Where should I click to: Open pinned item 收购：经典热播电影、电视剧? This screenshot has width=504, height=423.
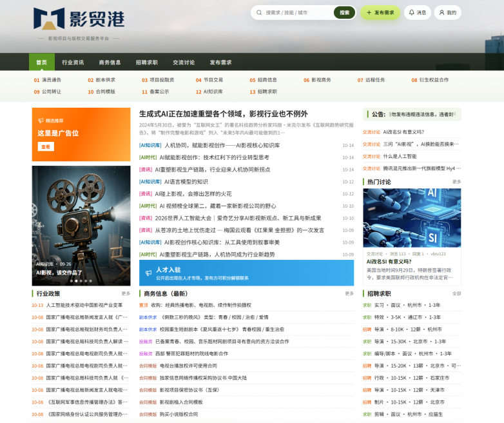[201, 305]
